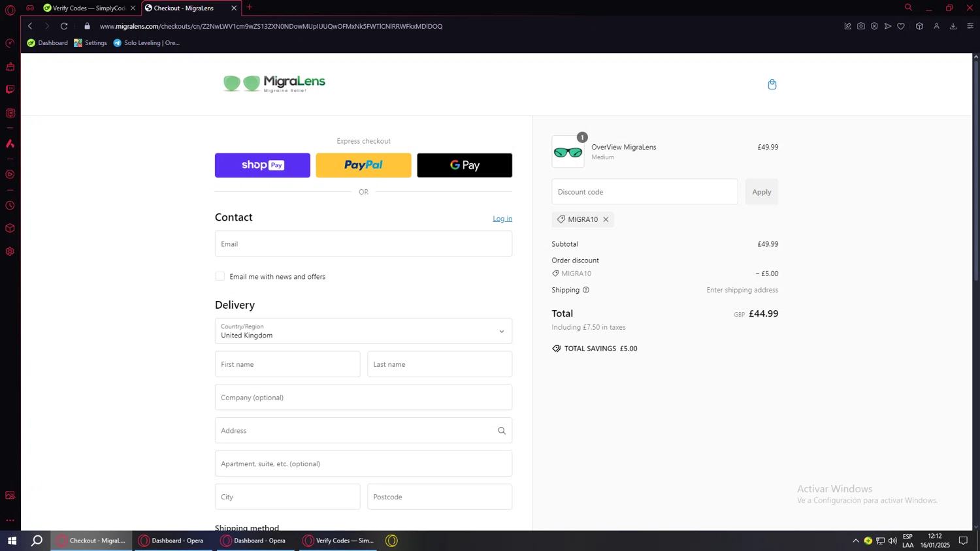980x551 pixels.
Task: Open the Easy Setup menu icon
Action: (970, 26)
